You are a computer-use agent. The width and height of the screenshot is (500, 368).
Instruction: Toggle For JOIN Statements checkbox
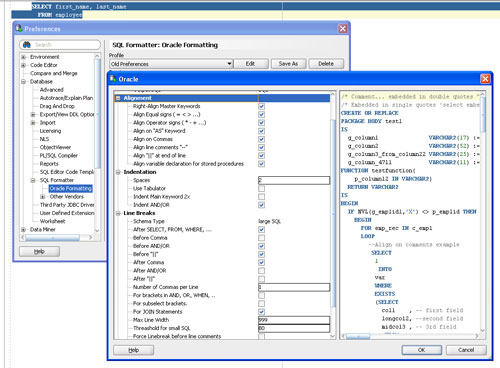pyautogui.click(x=262, y=312)
